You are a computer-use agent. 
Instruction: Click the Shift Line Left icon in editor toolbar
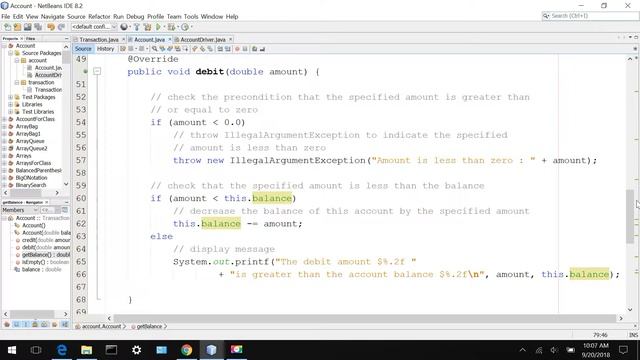[x=220, y=49]
